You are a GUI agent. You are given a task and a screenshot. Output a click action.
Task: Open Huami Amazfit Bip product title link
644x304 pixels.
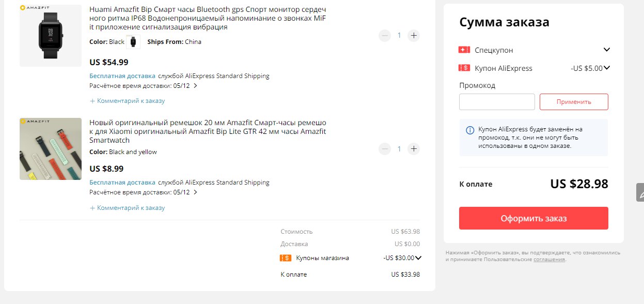pyautogui.click(x=208, y=18)
